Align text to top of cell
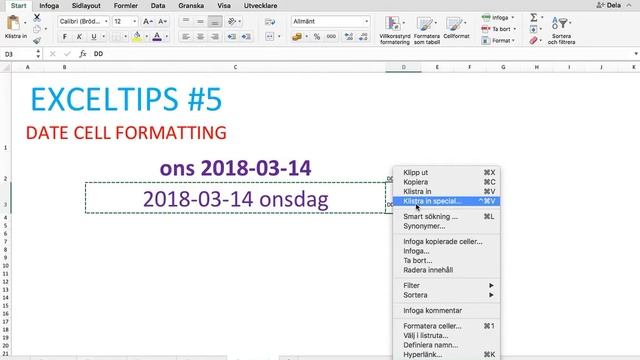Image resolution: width=640 pixels, height=360 pixels. [186, 21]
